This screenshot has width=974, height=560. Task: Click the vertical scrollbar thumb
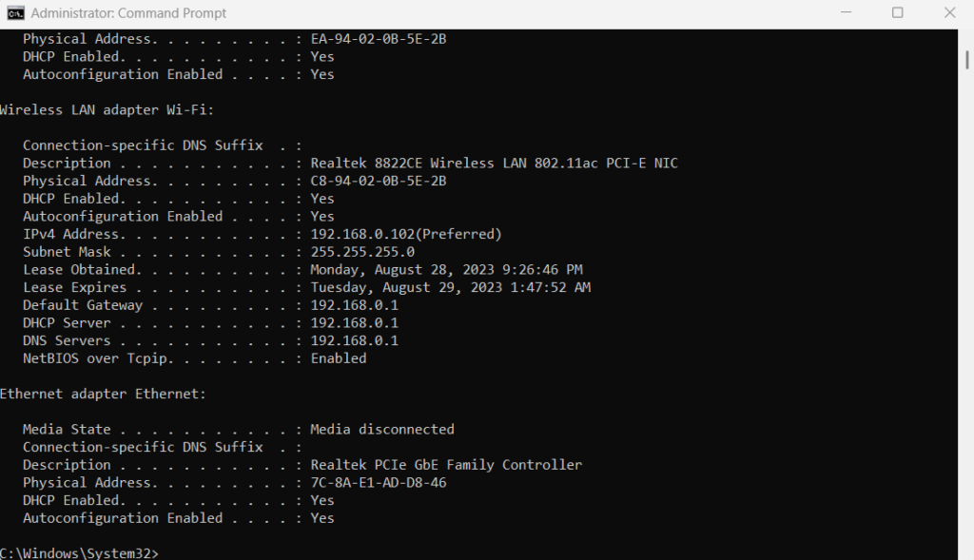click(967, 59)
